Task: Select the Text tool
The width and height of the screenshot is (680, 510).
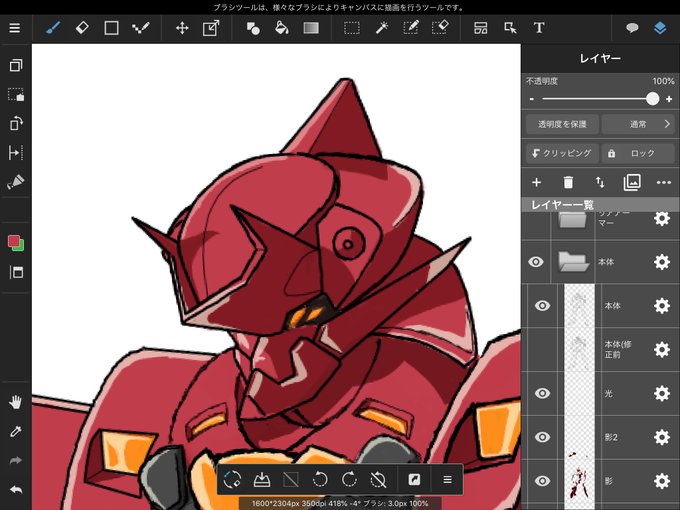Action: (x=539, y=28)
